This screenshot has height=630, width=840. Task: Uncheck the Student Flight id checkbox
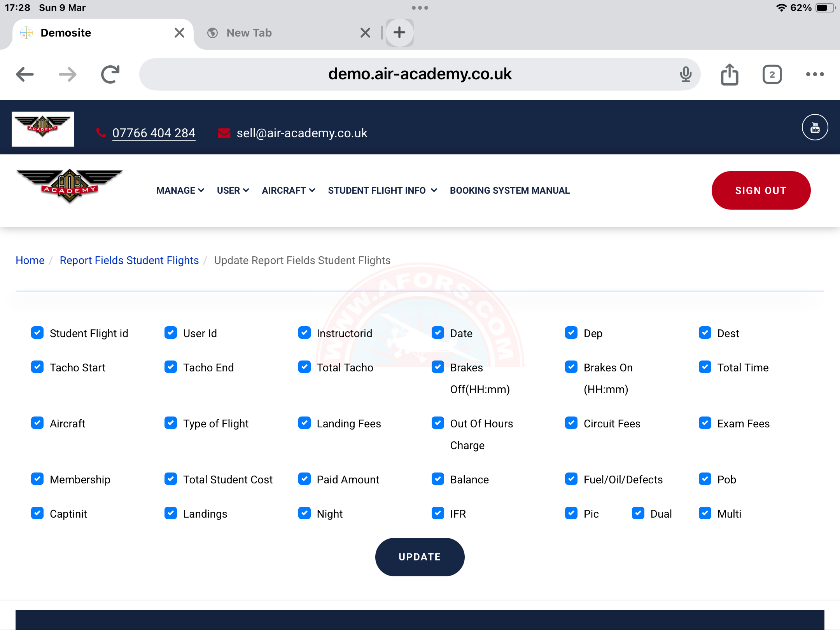[37, 333]
